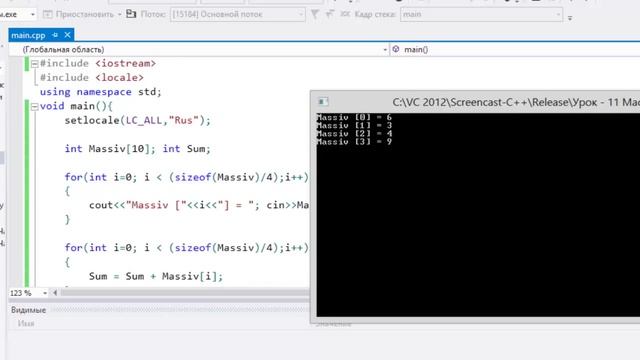Click console line 'Massiv [1] = 3'
Image resolution: width=640 pixels, height=360 pixels.
(354, 126)
